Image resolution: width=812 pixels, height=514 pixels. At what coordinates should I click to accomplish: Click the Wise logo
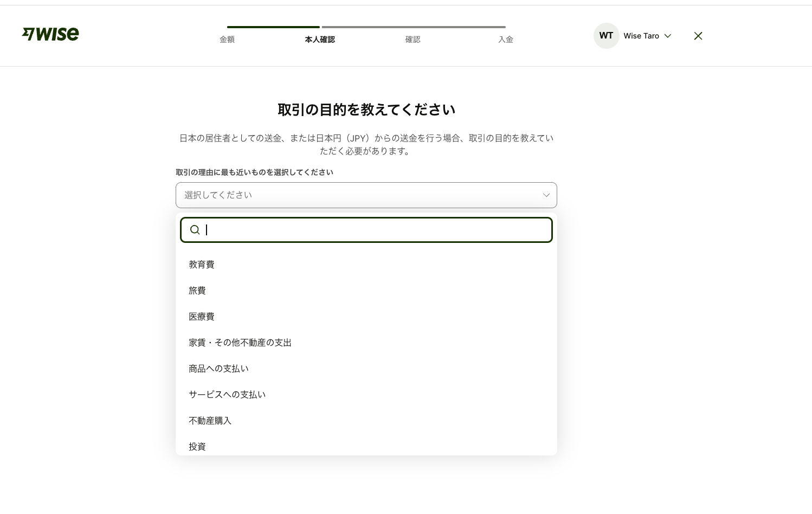coord(50,34)
